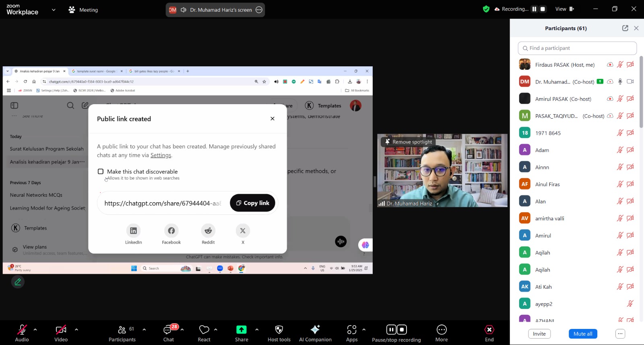Click the Invite button
This screenshot has width=644, height=345.
point(539,334)
